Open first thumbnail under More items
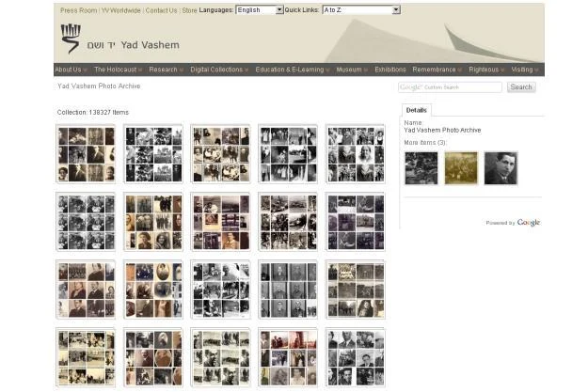This screenshot has height=392, width=588. [421, 168]
